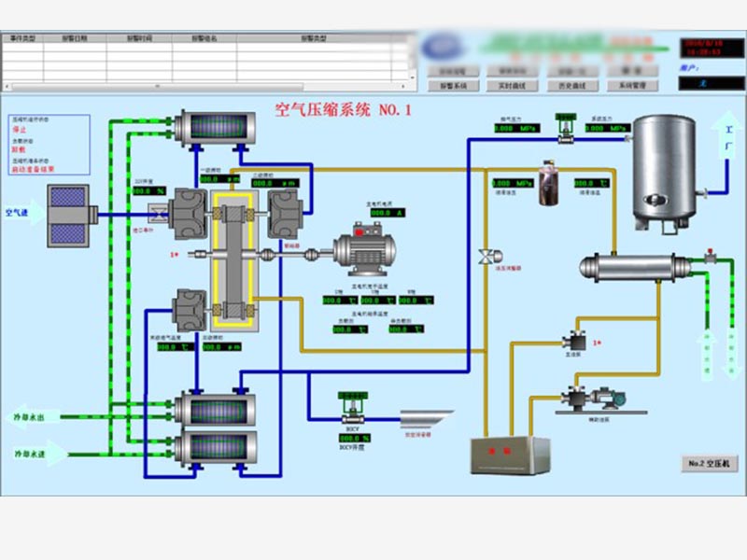
Task: Select the BOCV blow-off valve icon
Action: click(x=353, y=408)
